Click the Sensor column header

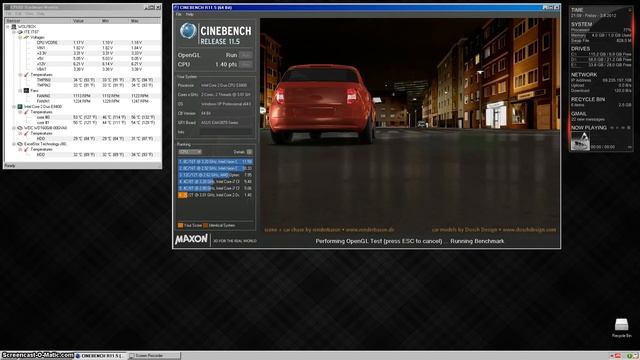(38, 20)
